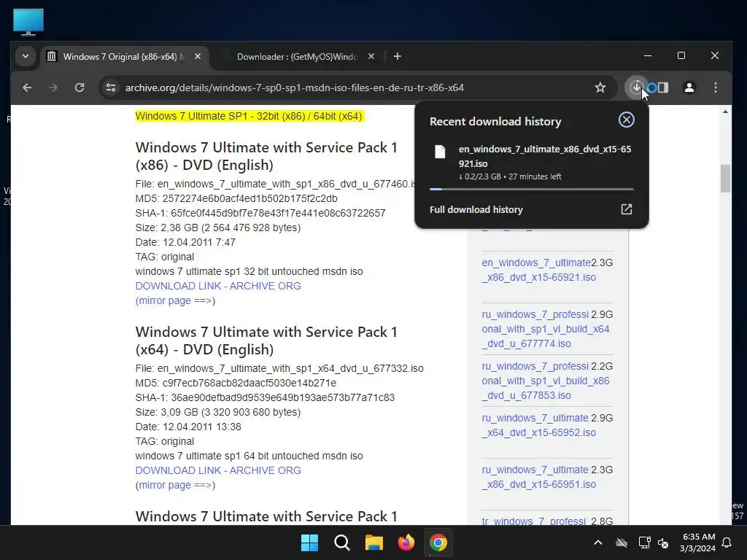Screen dimensions: 747x560
Task: Bookmark this page with the star icon
Action: 600,87
